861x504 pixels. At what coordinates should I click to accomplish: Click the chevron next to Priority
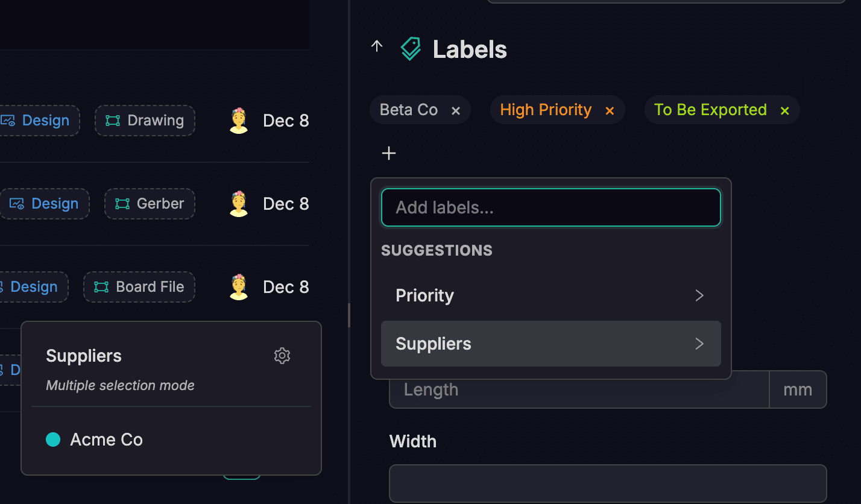click(699, 295)
